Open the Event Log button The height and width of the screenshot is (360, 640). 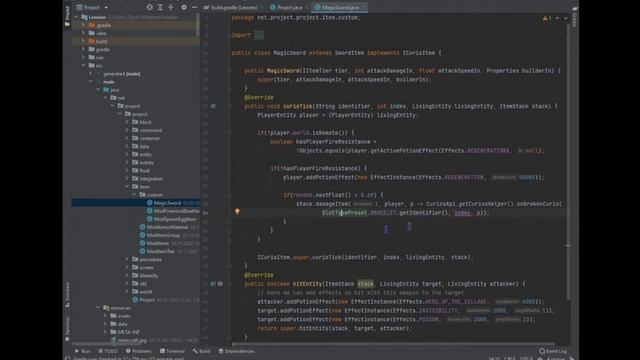553,351
